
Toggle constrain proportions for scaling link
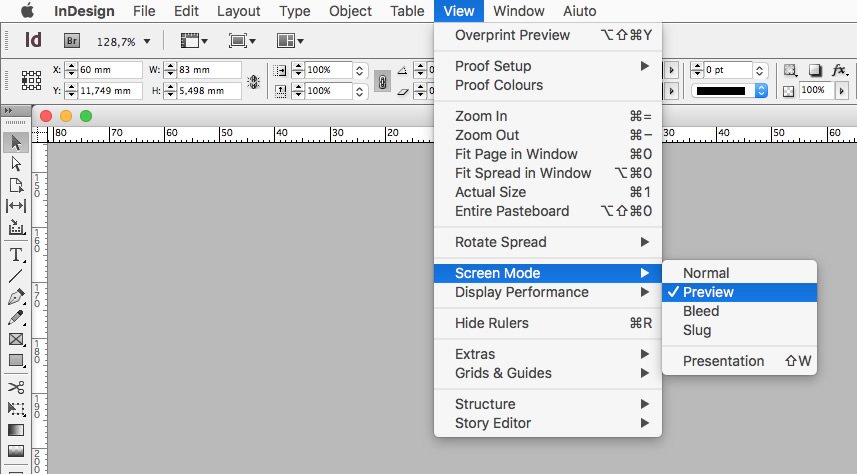pyautogui.click(x=383, y=81)
